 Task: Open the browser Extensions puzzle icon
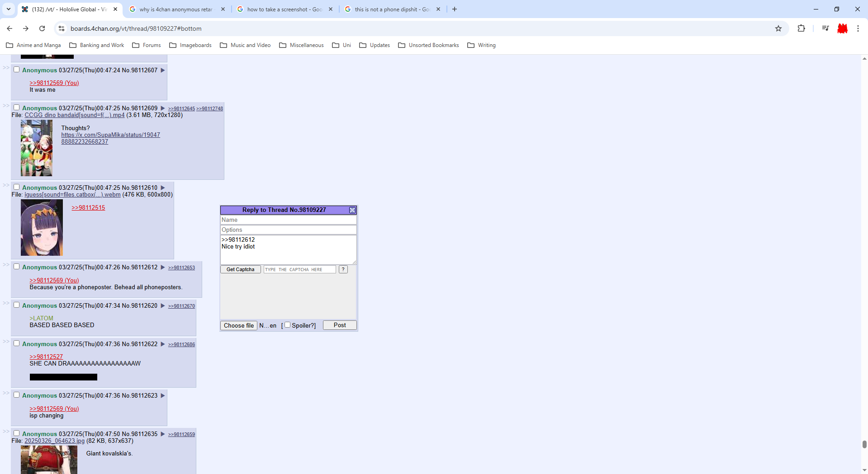point(801,28)
